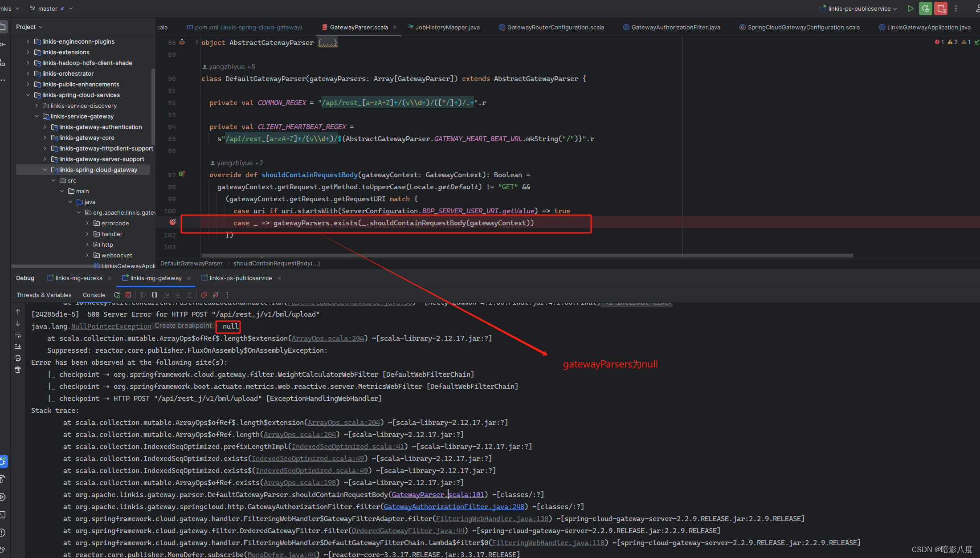
Task: Click the red Stop button showing 3 processes
Action: [941, 8]
